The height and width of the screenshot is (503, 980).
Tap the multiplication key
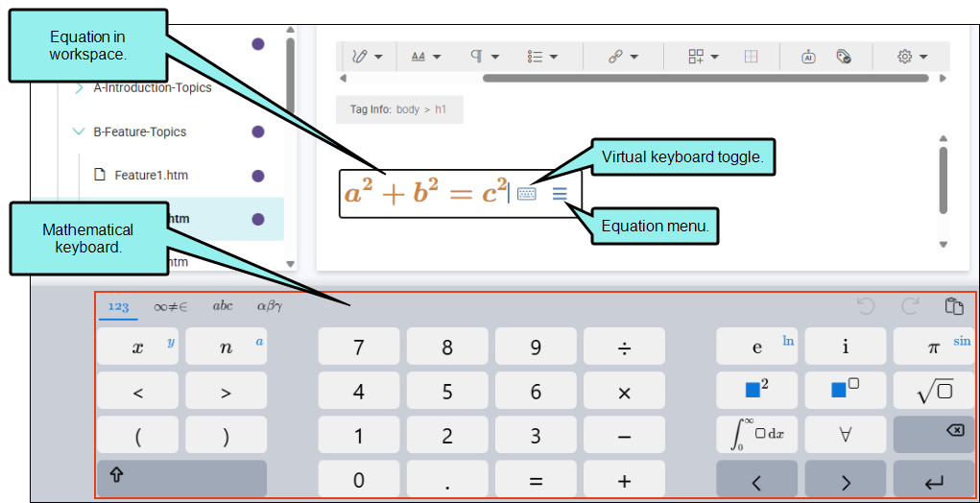[624, 391]
